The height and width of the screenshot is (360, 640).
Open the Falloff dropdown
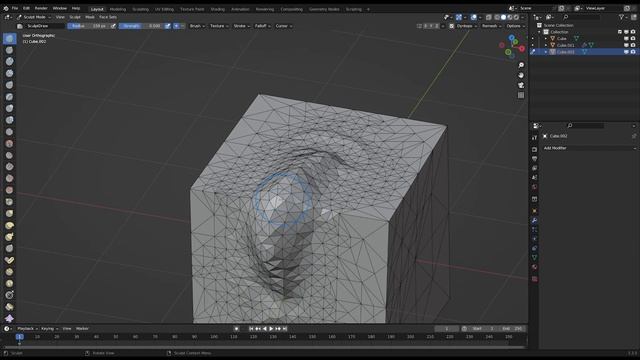click(x=262, y=26)
